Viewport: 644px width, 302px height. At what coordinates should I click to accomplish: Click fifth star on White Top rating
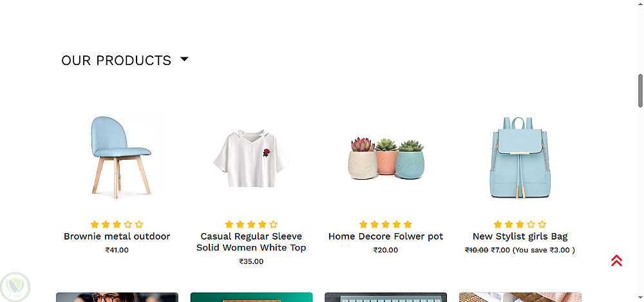(273, 224)
